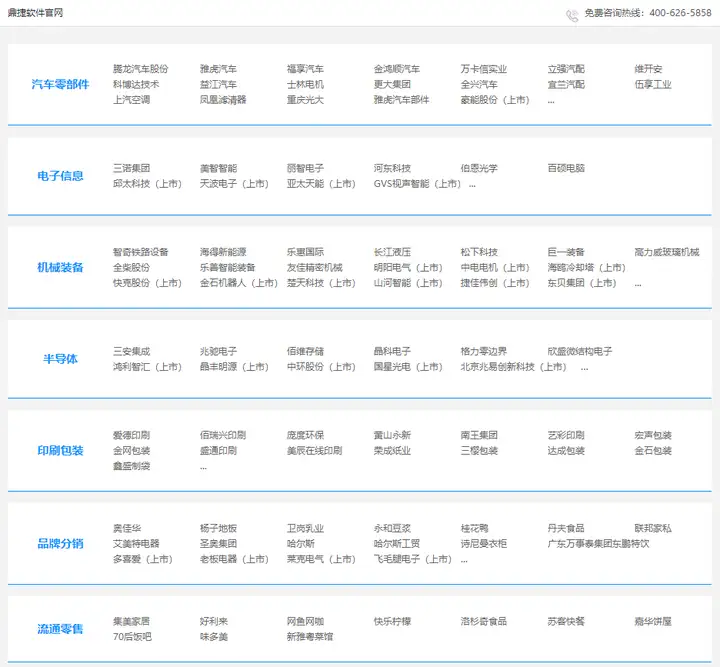Click the 美辰在线印刷 entry

(315, 451)
